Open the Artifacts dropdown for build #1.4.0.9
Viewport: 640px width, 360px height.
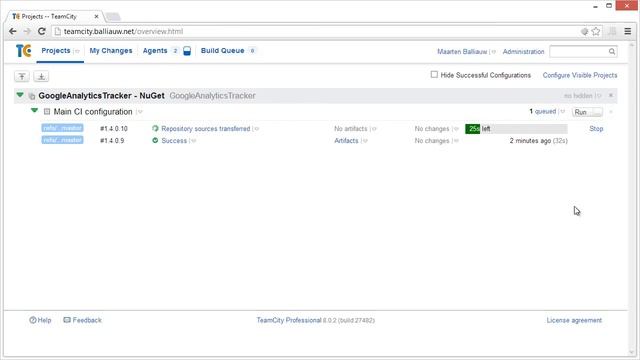click(x=364, y=141)
